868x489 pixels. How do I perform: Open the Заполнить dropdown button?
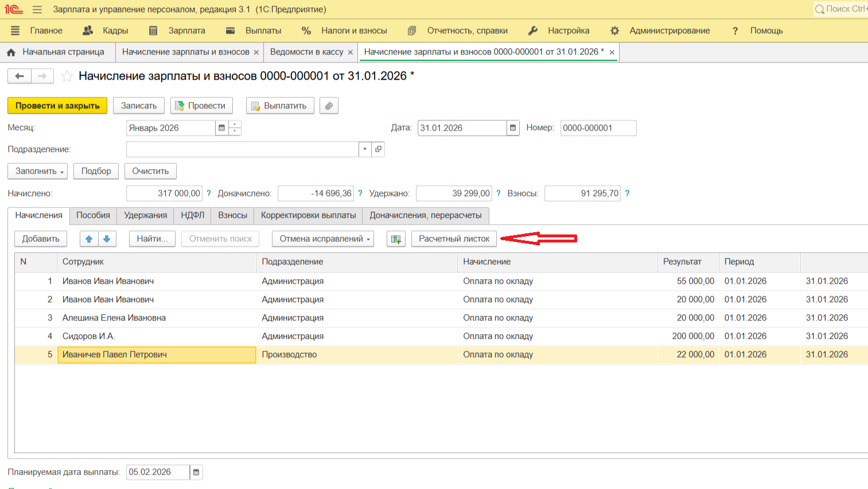pyautogui.click(x=38, y=171)
